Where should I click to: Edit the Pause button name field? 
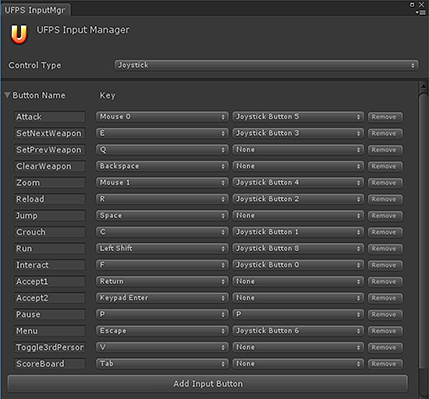point(50,314)
